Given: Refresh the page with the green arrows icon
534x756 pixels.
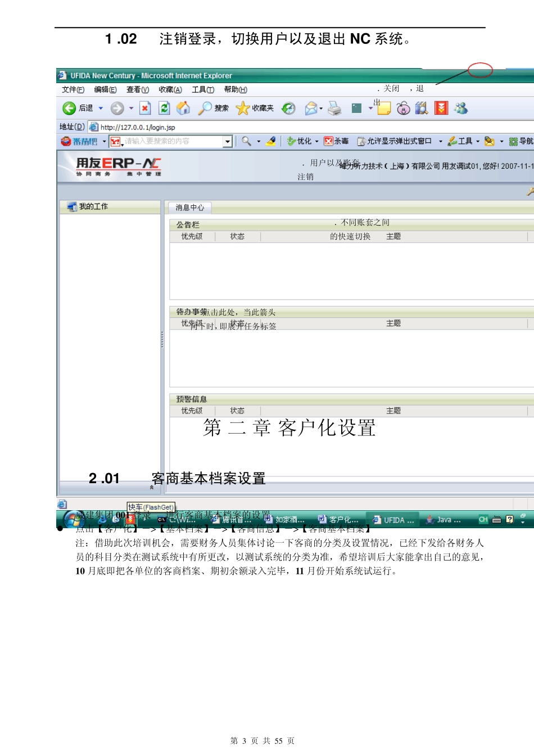Looking at the screenshot, I should pyautogui.click(x=164, y=108).
